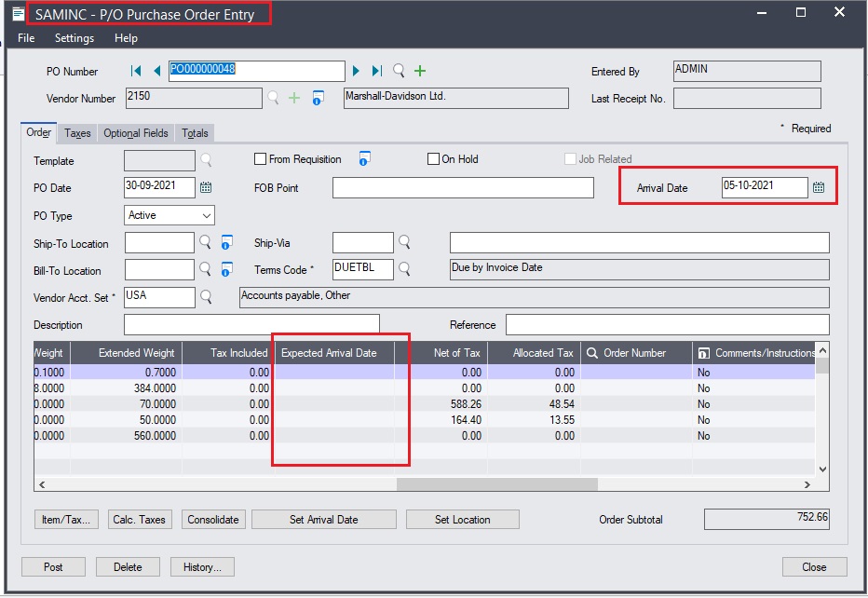
Task: Click the Order Number column header
Action: click(x=636, y=353)
